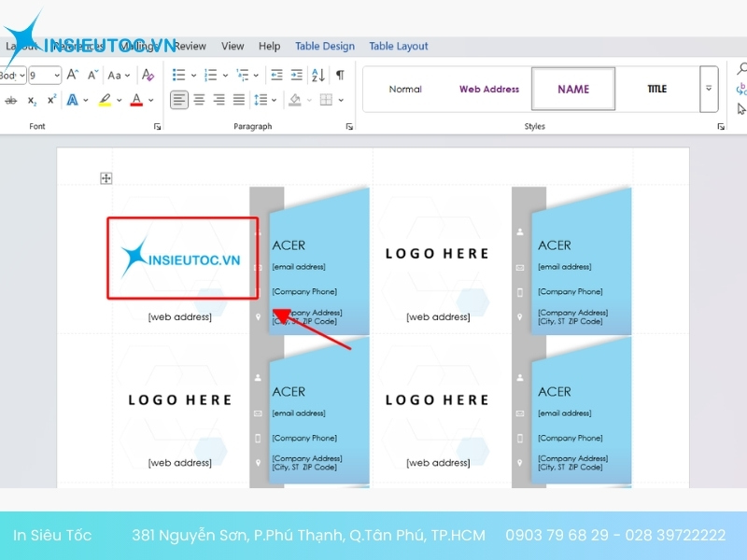Apply the TITLE style
747x560 pixels.
(656, 90)
